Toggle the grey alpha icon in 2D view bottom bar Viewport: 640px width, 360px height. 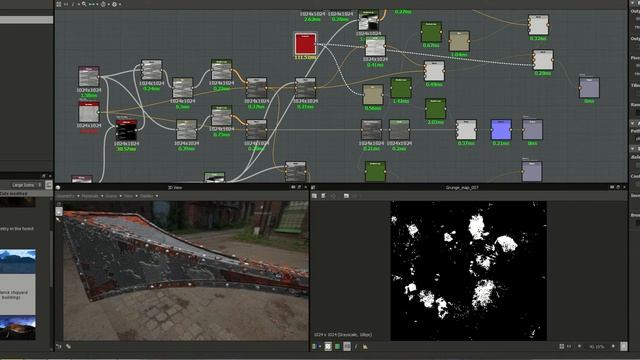point(347,347)
